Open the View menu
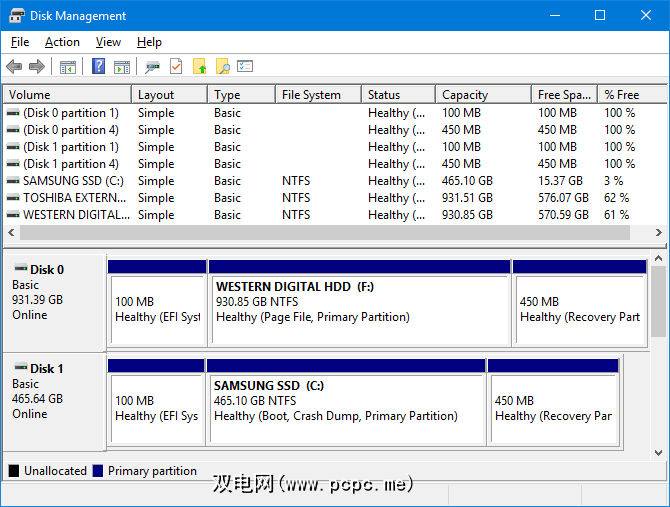The image size is (670, 507). 108,42
